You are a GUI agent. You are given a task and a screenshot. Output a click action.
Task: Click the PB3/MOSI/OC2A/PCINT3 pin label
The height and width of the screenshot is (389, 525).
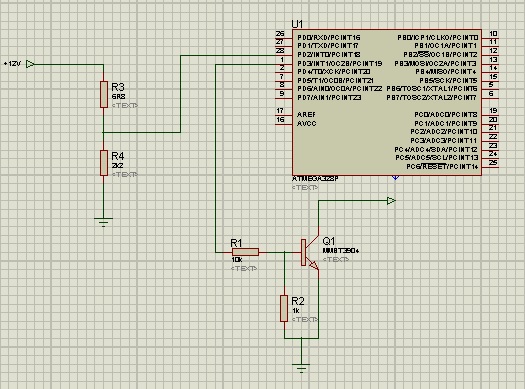[436, 63]
